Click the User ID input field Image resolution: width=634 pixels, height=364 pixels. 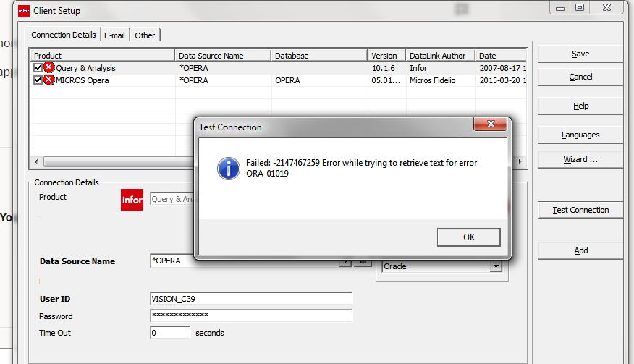pos(250,299)
